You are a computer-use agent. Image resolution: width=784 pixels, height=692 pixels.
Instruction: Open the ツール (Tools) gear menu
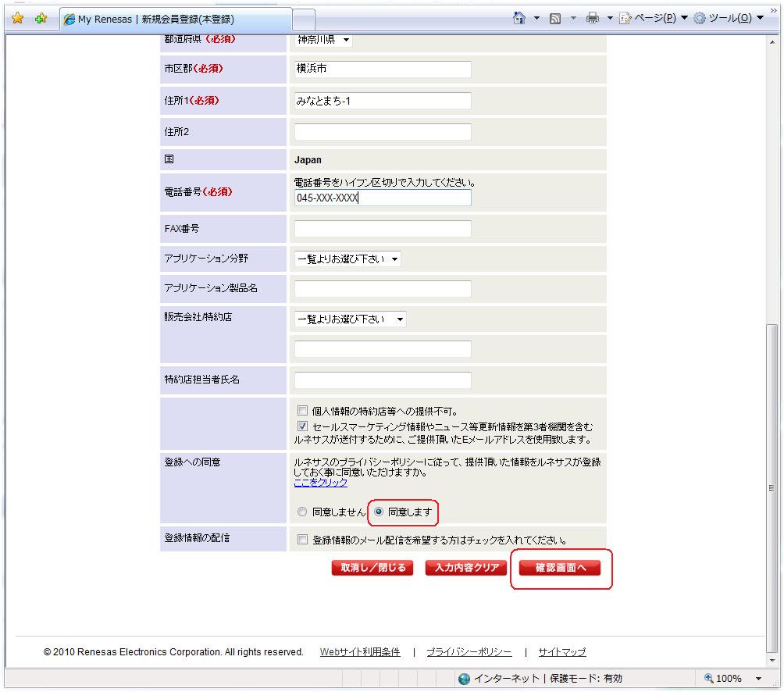point(722,19)
